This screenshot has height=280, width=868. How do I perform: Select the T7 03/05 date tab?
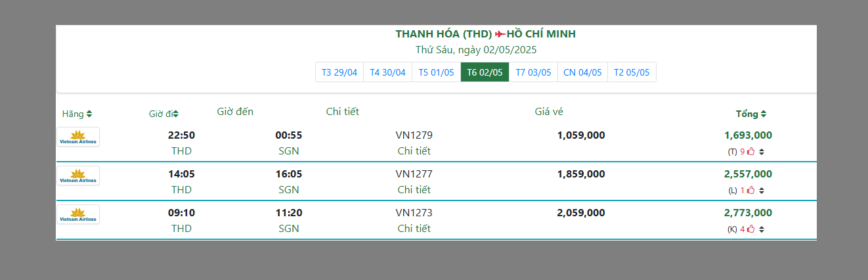pos(533,72)
